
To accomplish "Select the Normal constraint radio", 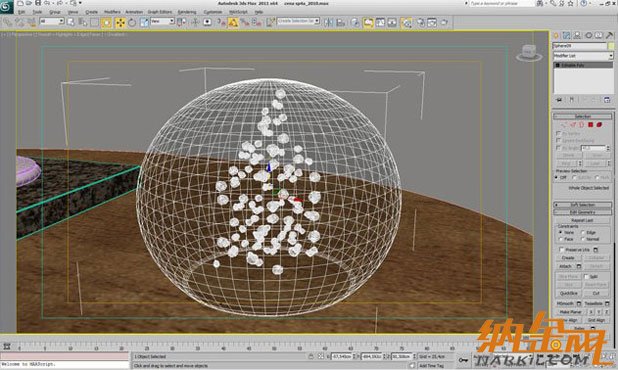I will tap(583, 239).
